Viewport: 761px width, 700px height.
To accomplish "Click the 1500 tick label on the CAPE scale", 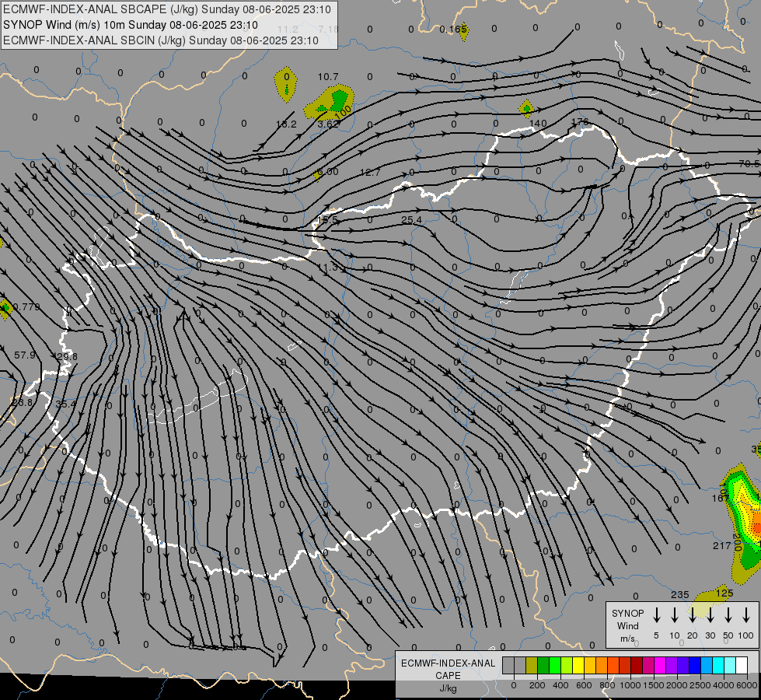I will (654, 685).
